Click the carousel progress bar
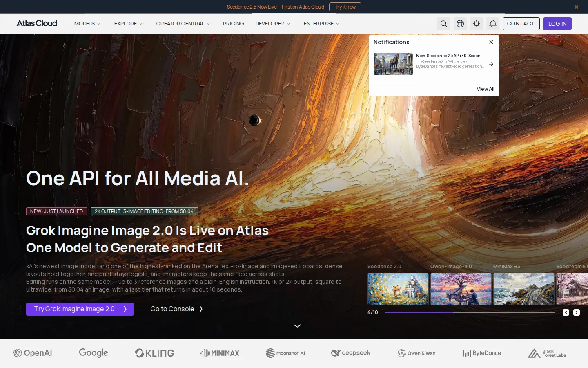The image size is (588, 368). pyautogui.click(x=470, y=312)
